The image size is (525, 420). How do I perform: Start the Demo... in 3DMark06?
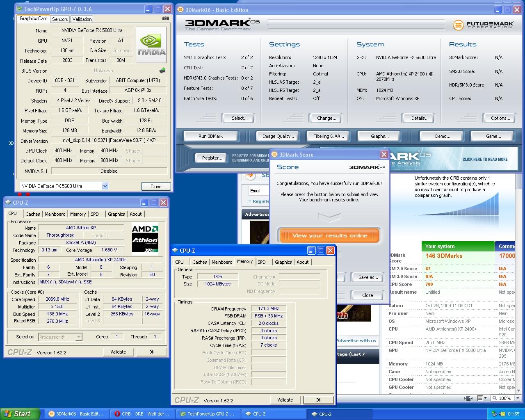pos(443,136)
